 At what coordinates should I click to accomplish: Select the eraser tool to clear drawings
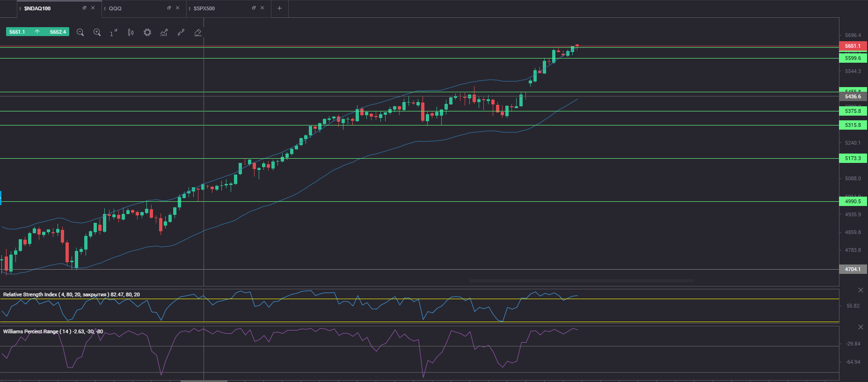[x=197, y=32]
